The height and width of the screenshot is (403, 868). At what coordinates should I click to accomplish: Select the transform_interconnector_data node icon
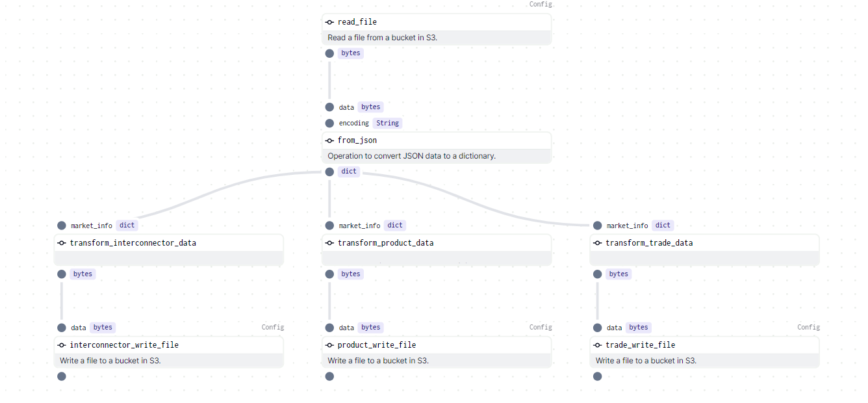click(x=62, y=242)
